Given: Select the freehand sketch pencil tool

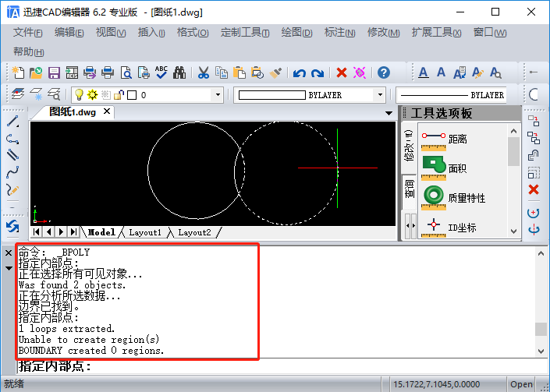Looking at the screenshot, I should coord(12,189).
